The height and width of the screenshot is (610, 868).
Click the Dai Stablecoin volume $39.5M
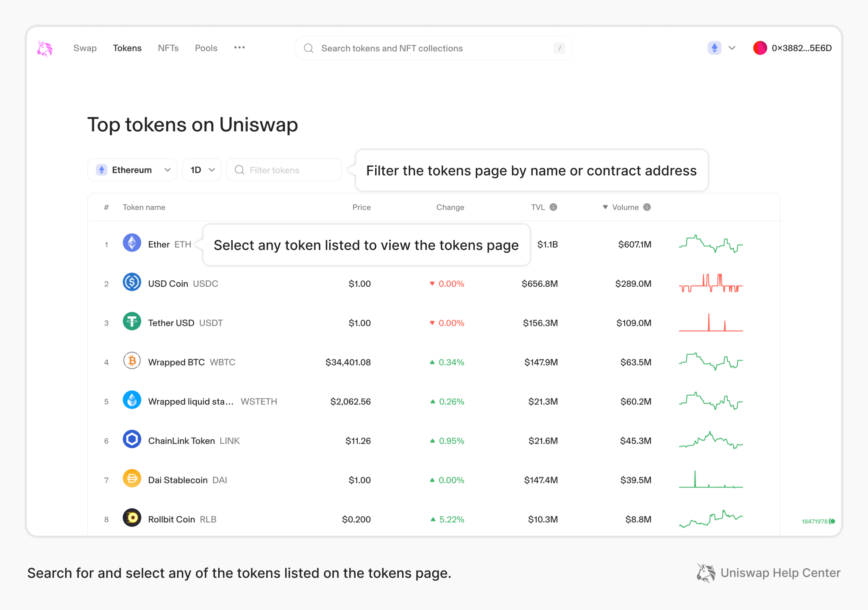636,480
